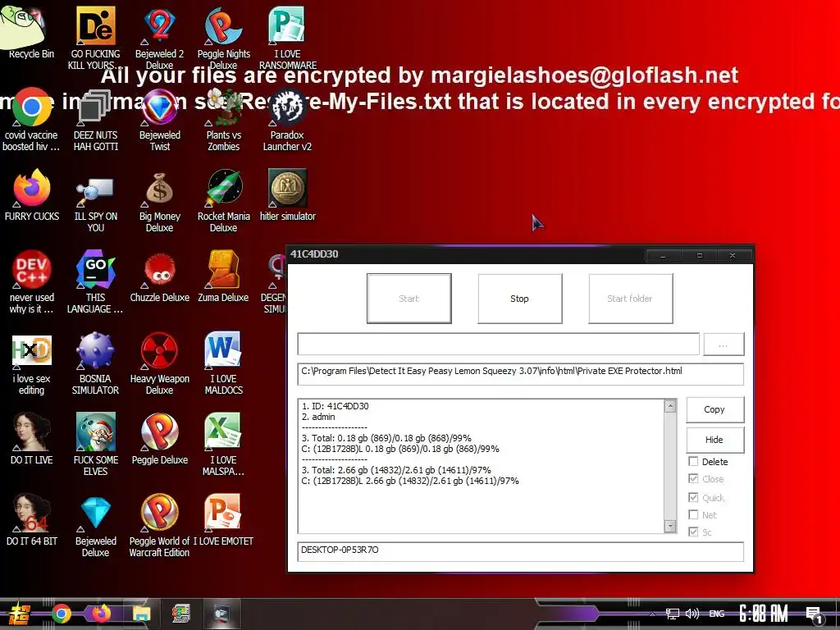Click the Copy button

[x=714, y=409]
